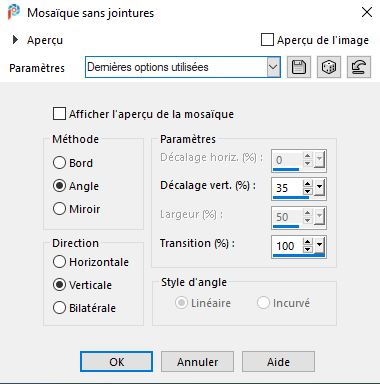The height and width of the screenshot is (384, 380).
Task: Click the reset to default arrow icon
Action: point(359,67)
